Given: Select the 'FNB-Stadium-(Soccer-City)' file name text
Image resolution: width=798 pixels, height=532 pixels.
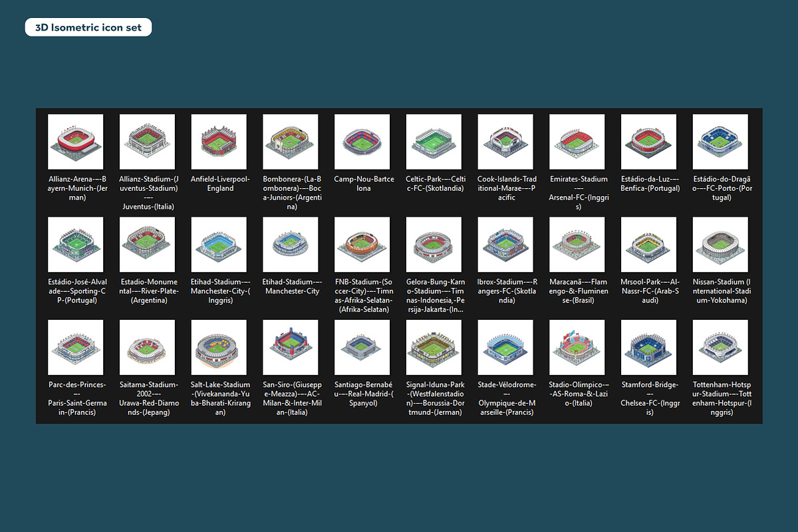Looking at the screenshot, I should (362, 286).
